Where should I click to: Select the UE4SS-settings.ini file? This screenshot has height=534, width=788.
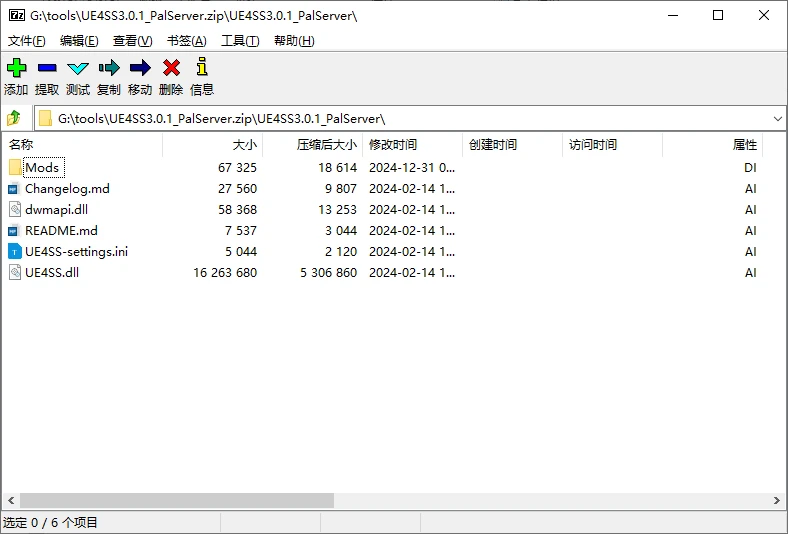pyautogui.click(x=76, y=251)
